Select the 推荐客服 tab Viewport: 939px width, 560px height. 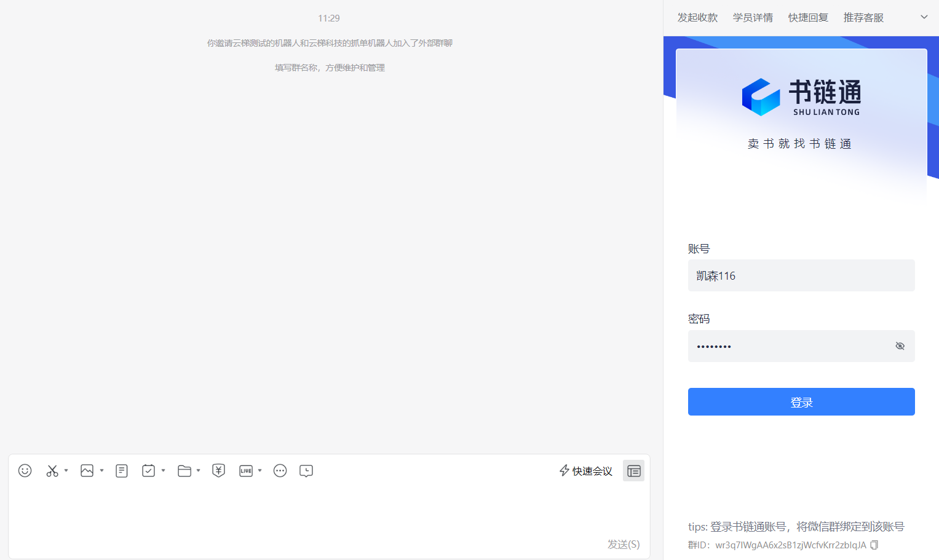863,18
